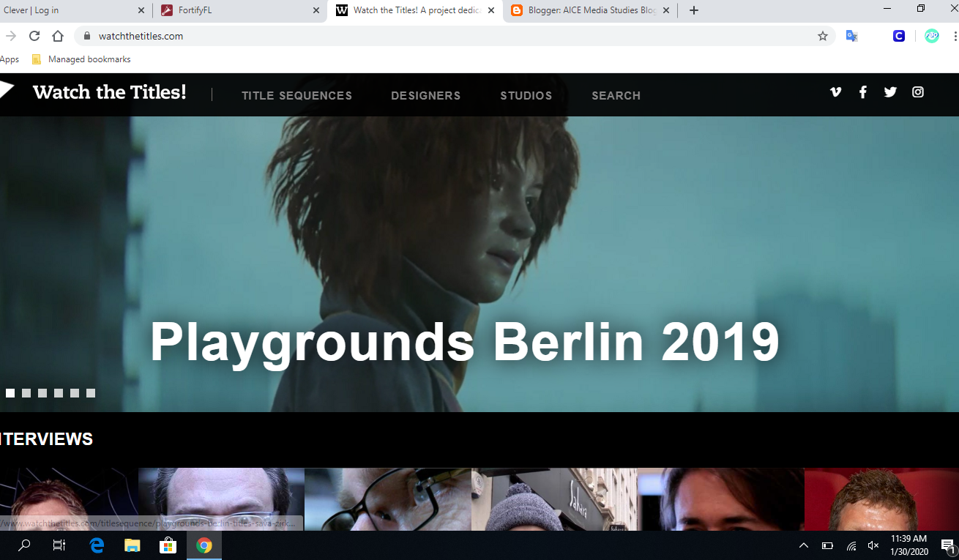Image resolution: width=959 pixels, height=560 pixels.
Task: Reload the page with the refresh icon
Action: coord(34,36)
